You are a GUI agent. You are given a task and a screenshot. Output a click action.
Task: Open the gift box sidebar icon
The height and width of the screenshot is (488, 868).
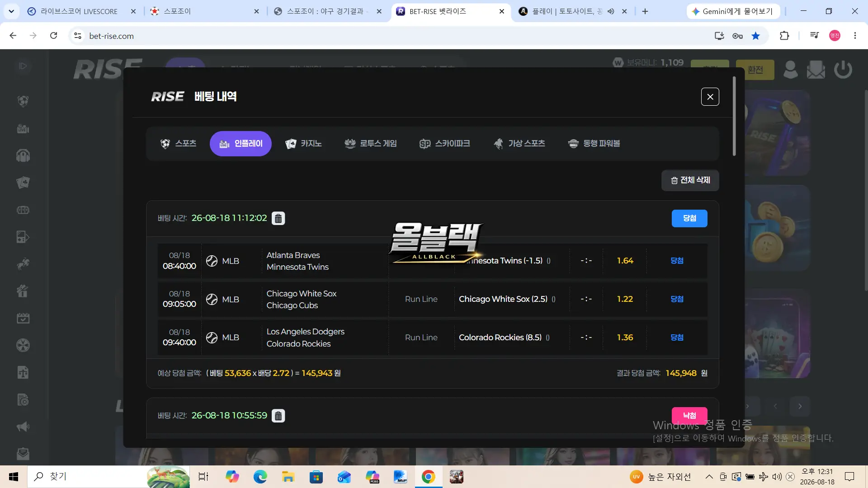23,291
